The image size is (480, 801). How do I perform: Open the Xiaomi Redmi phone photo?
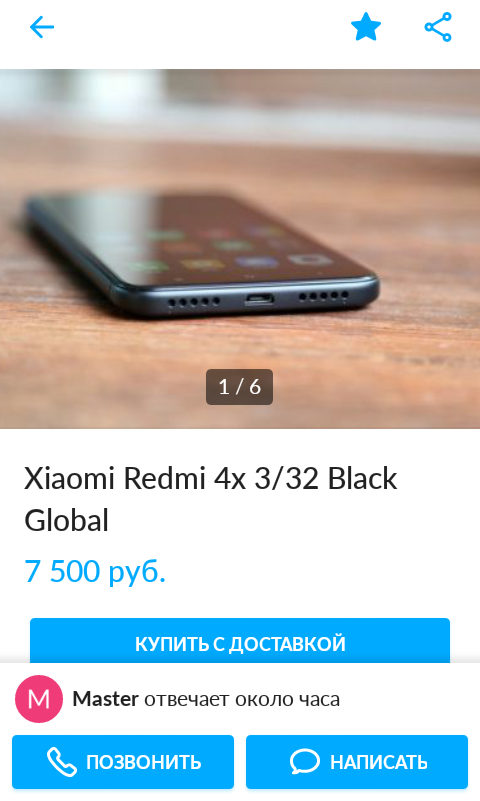[240, 249]
